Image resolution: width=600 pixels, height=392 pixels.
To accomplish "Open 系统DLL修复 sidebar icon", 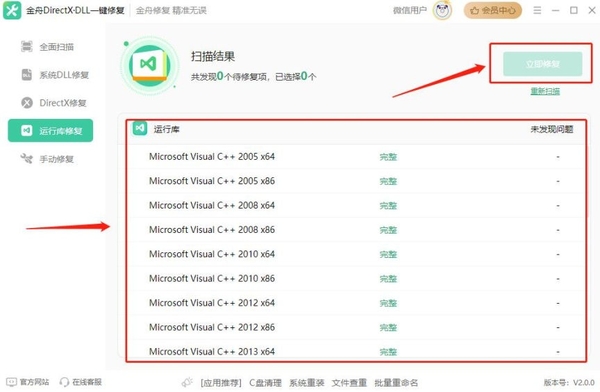I will pyautogui.click(x=27, y=75).
